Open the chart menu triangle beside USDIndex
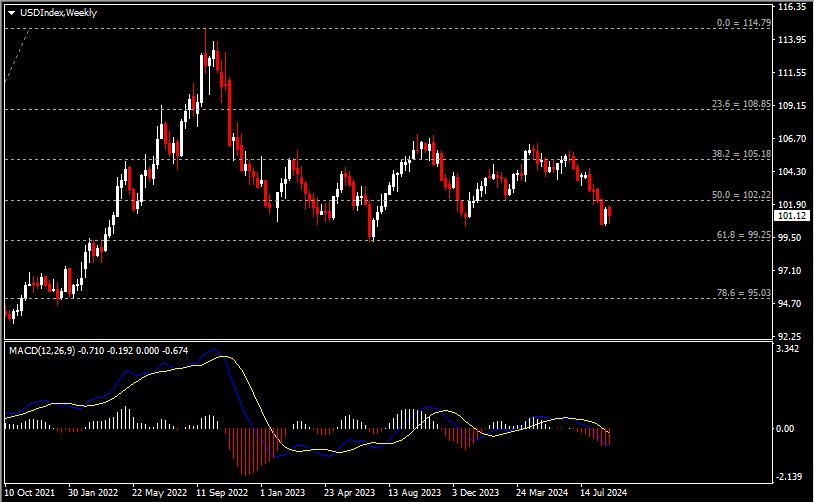 (x=11, y=13)
